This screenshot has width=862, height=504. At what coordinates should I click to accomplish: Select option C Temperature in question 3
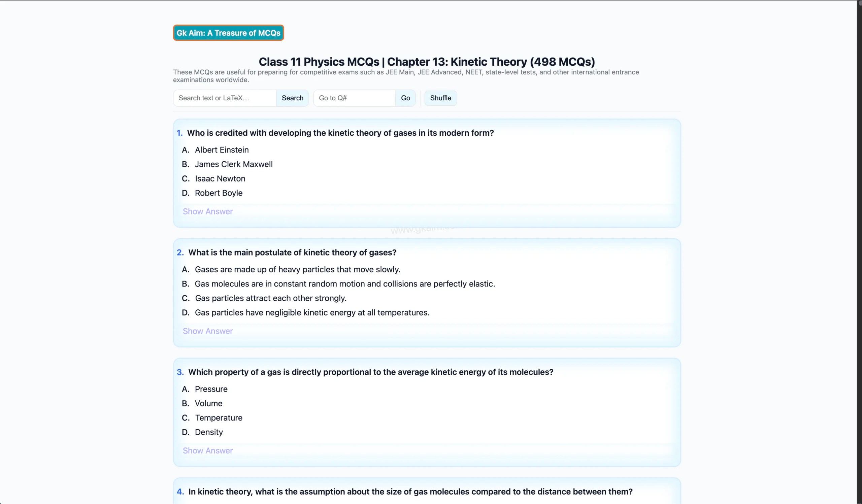tap(219, 418)
